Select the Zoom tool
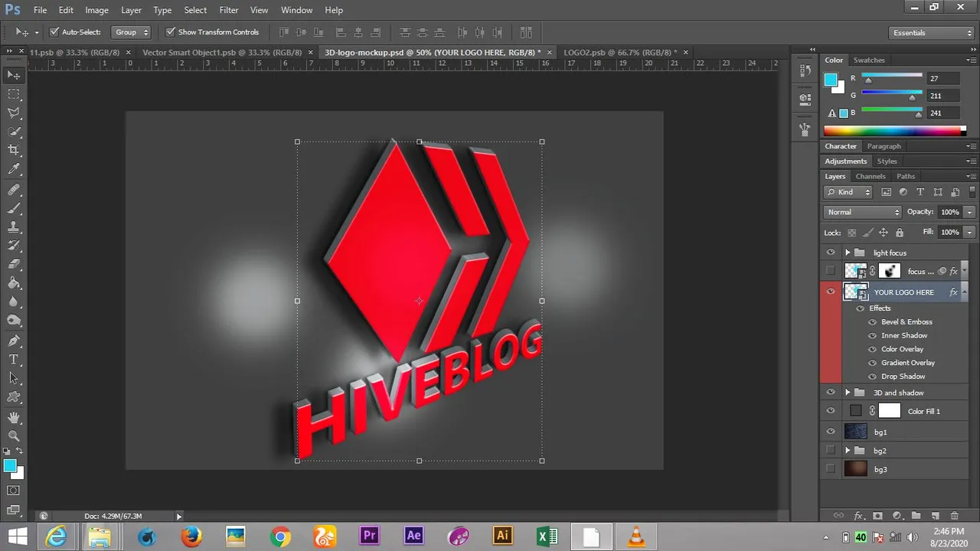The image size is (980, 551). pos(14,435)
